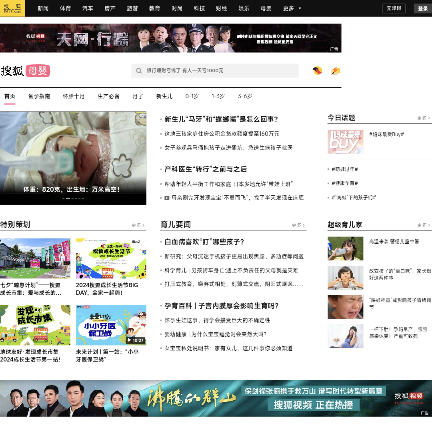Screen dimensions: 432x431
Task: Open headline 白血病喜欢"盯"哪些孩子?
Action: coord(204,242)
